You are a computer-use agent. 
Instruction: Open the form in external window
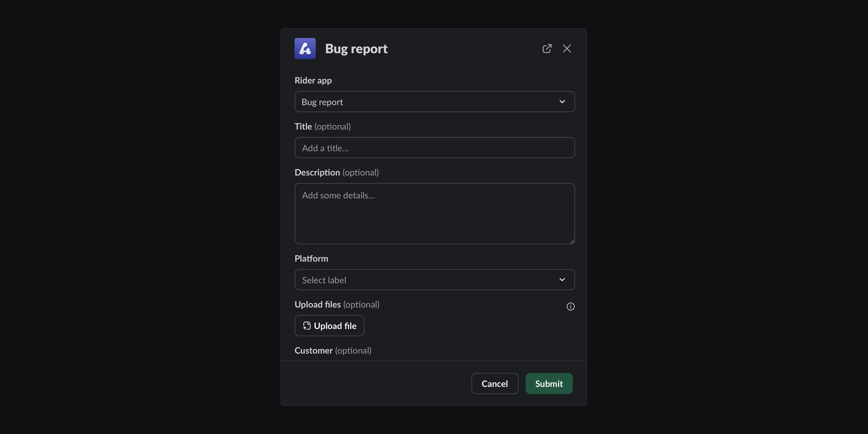coord(547,48)
